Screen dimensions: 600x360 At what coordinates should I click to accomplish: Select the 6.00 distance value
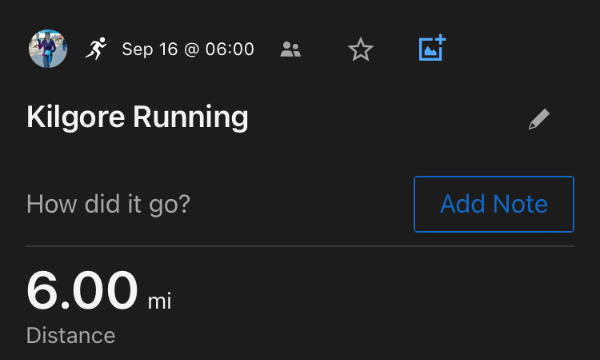[x=82, y=290]
